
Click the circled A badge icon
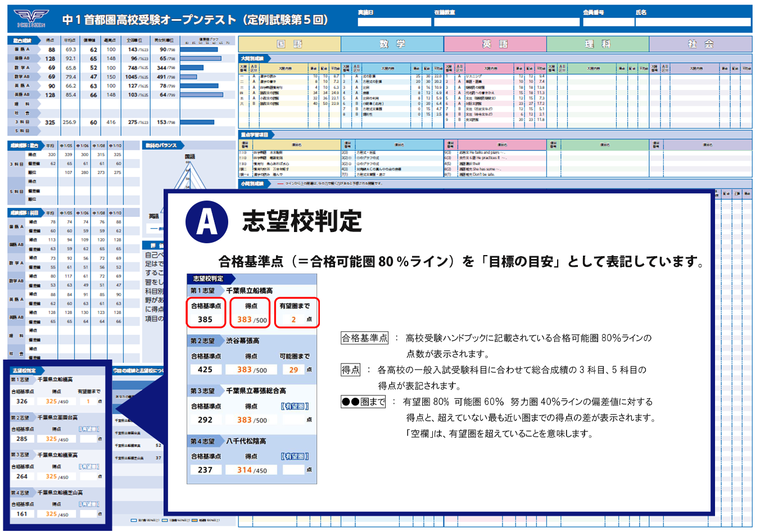207,222
